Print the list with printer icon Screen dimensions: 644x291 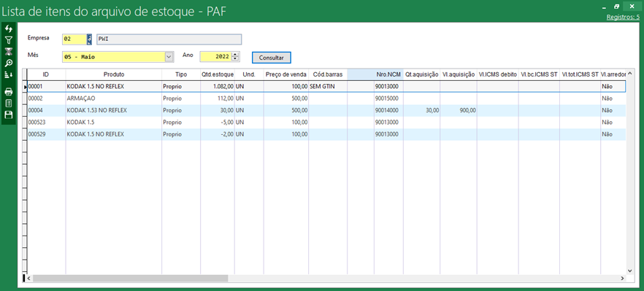[x=8, y=91]
